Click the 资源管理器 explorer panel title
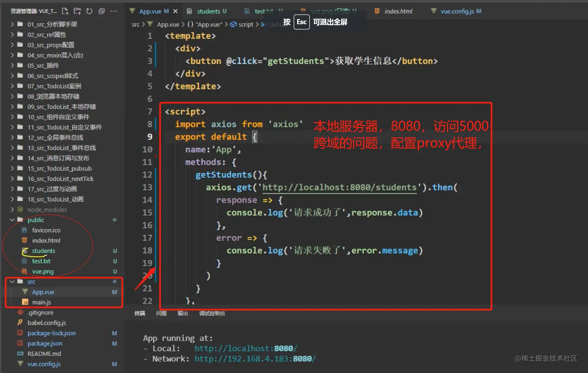 34,11
